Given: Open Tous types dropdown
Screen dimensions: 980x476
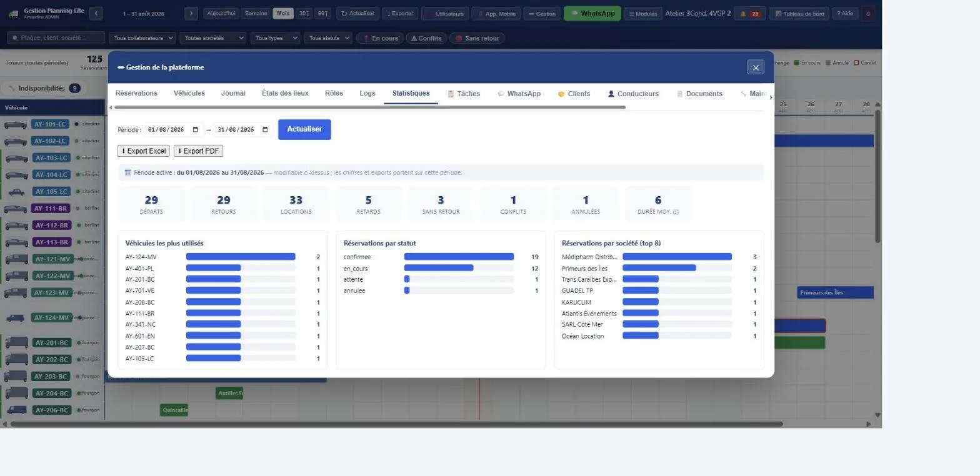Looking at the screenshot, I should pos(275,38).
